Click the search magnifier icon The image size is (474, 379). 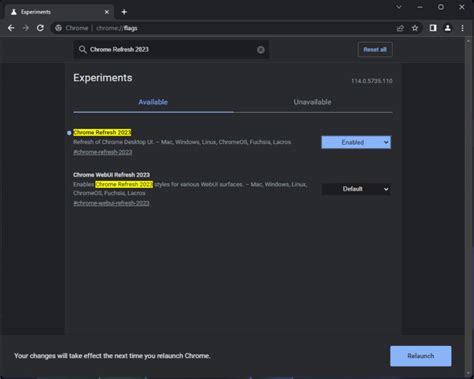tap(82, 50)
